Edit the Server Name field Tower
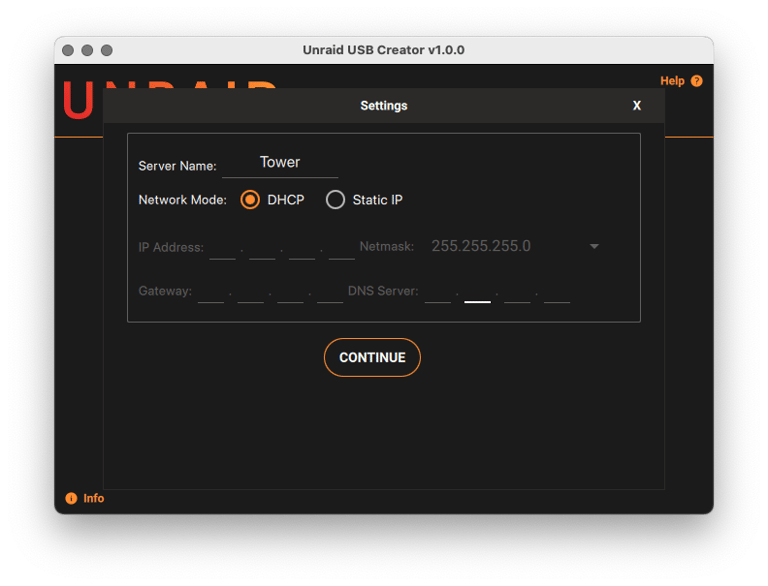This screenshot has width=768, height=586. pos(280,163)
